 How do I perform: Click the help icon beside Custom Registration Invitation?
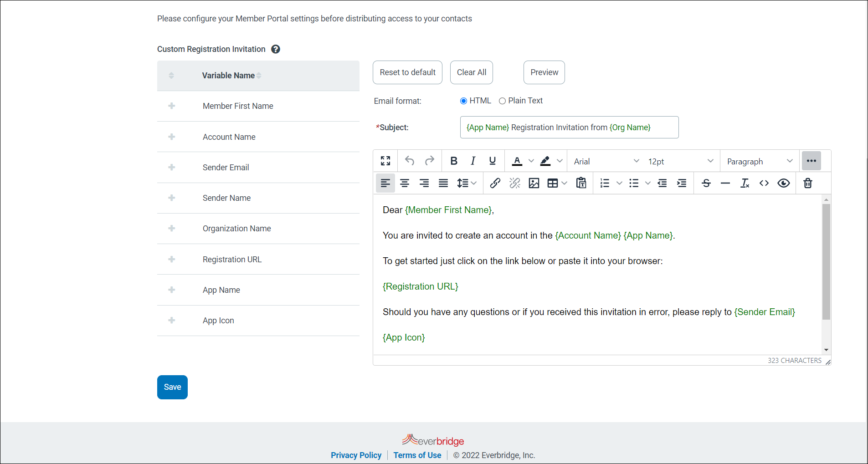(276, 49)
